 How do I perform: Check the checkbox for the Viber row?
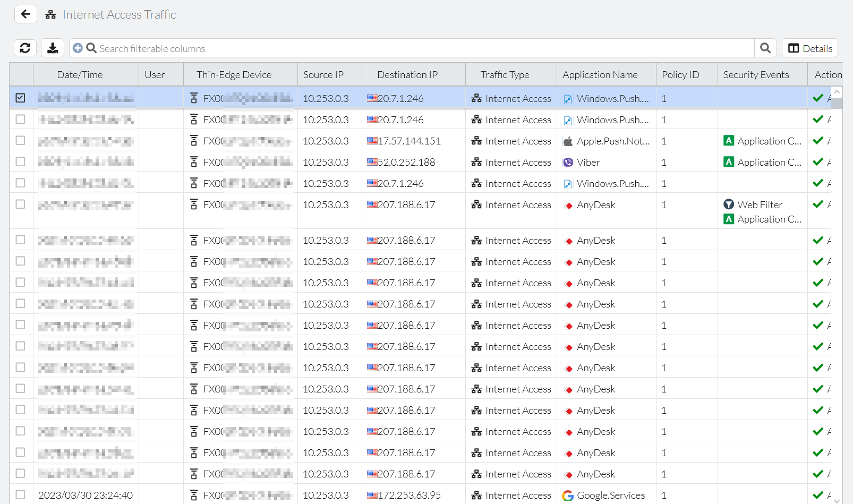pos(21,161)
